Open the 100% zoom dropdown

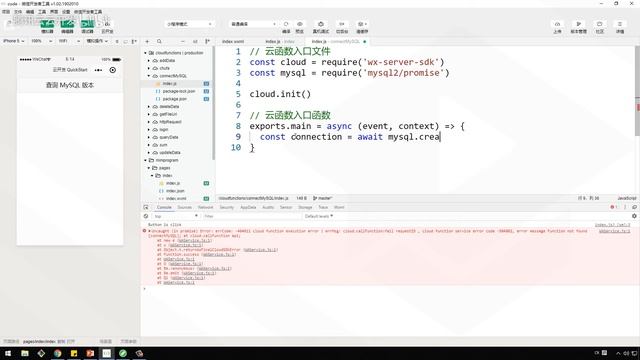point(41,41)
